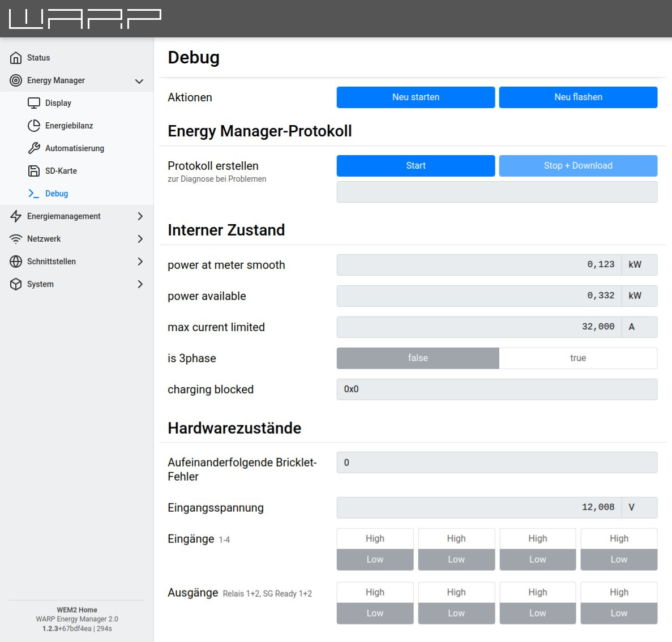672x642 pixels.
Task: Click the Wi-Fi icon next to Netzwerk
Action: coord(16,239)
